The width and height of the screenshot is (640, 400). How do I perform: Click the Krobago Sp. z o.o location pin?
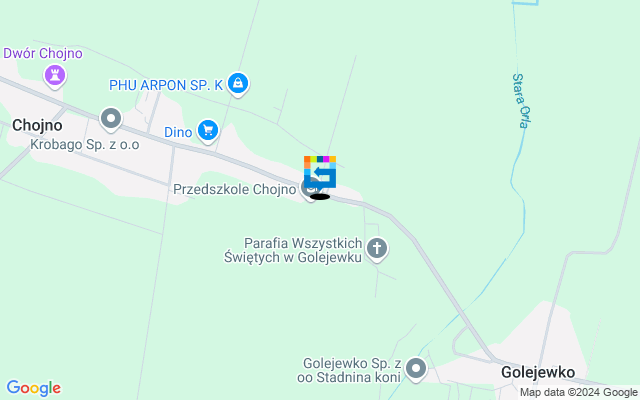tap(111, 119)
